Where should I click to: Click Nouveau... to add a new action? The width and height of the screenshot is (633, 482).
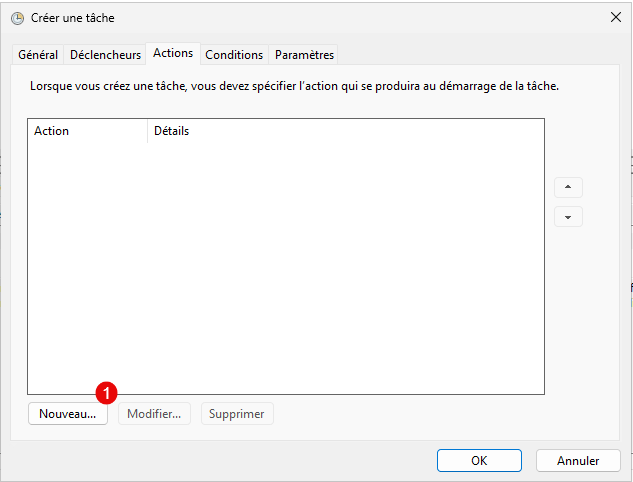(x=67, y=414)
